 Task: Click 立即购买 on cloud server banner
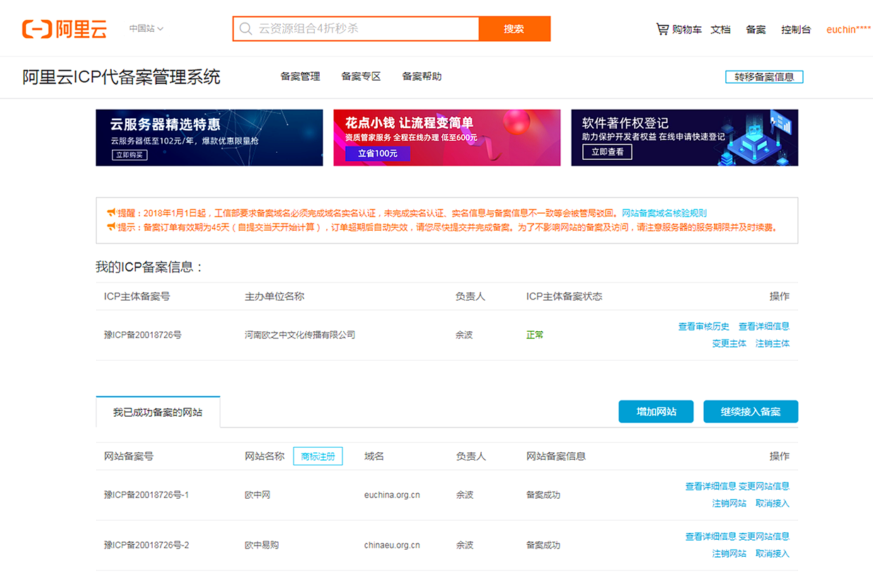click(129, 155)
